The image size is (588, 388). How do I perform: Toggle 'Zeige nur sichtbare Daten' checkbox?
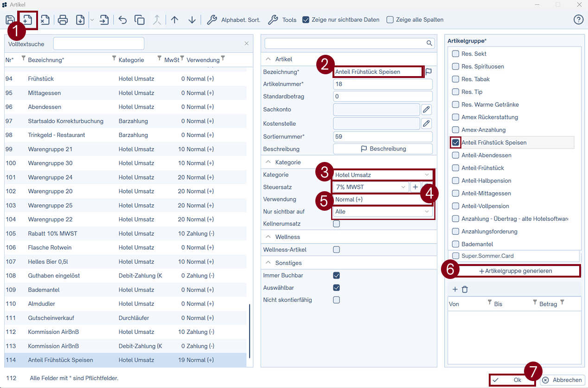306,20
